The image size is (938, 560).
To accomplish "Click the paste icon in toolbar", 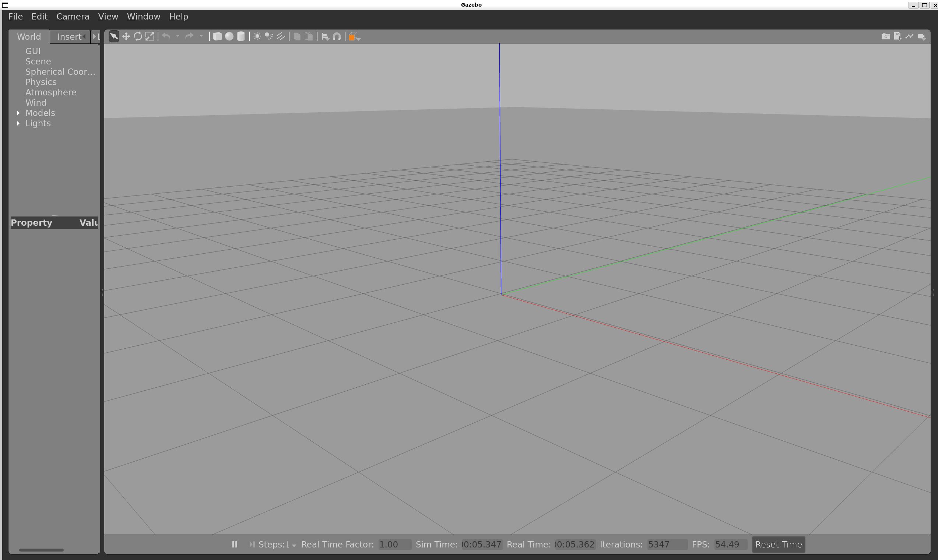I will tap(309, 36).
